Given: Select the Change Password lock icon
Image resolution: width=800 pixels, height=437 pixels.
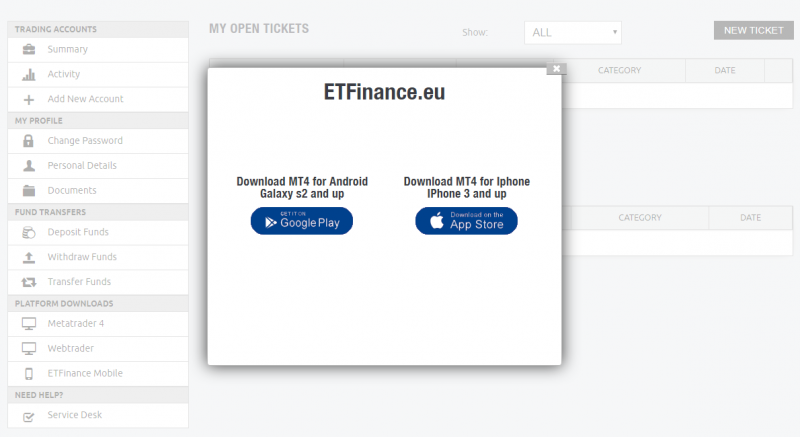Looking at the screenshot, I should pyautogui.click(x=29, y=141).
